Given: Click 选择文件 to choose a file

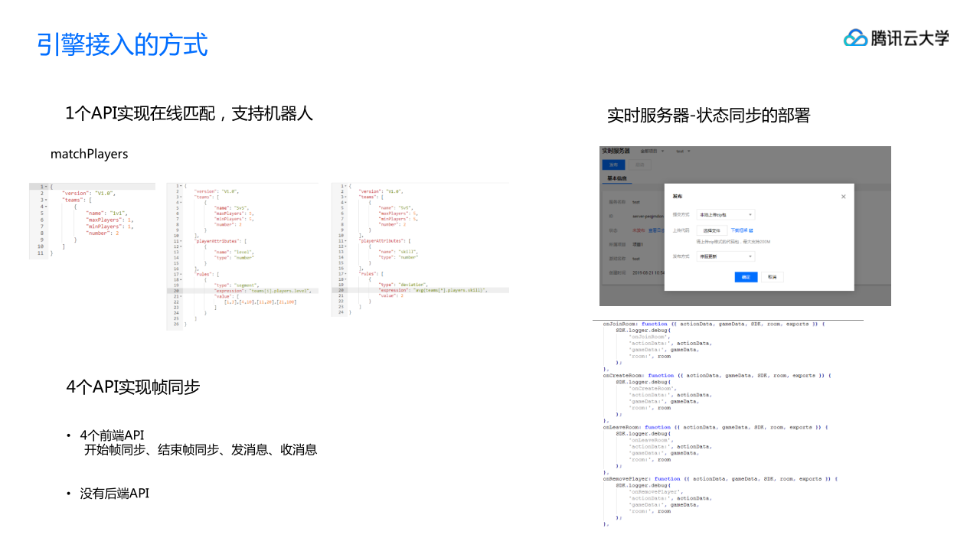Looking at the screenshot, I should click(x=712, y=230).
